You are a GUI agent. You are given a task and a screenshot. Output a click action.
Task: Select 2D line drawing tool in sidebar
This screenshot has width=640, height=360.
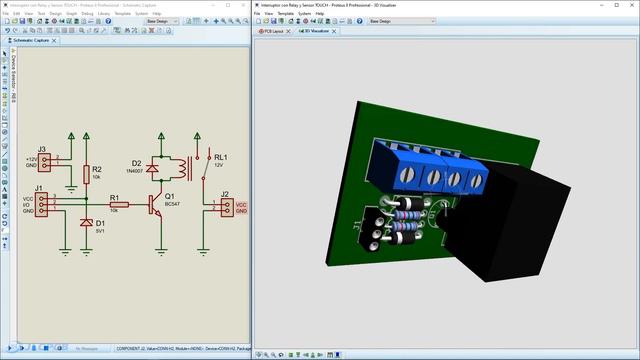4,154
